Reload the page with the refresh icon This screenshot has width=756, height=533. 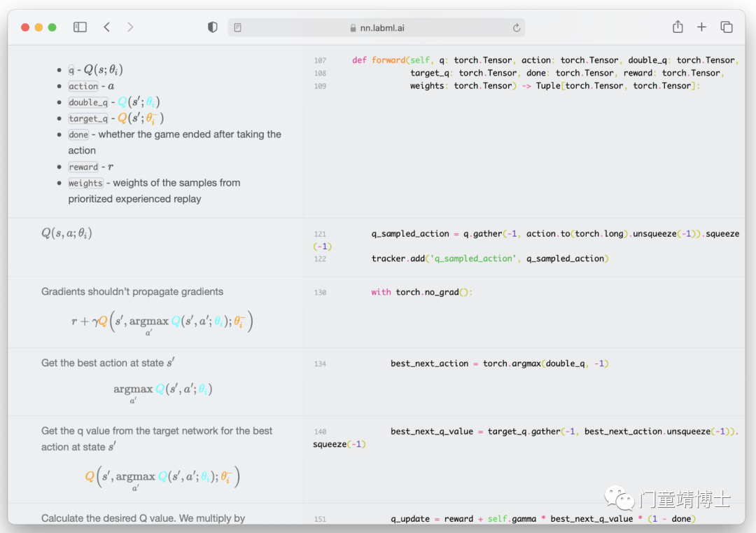(517, 27)
